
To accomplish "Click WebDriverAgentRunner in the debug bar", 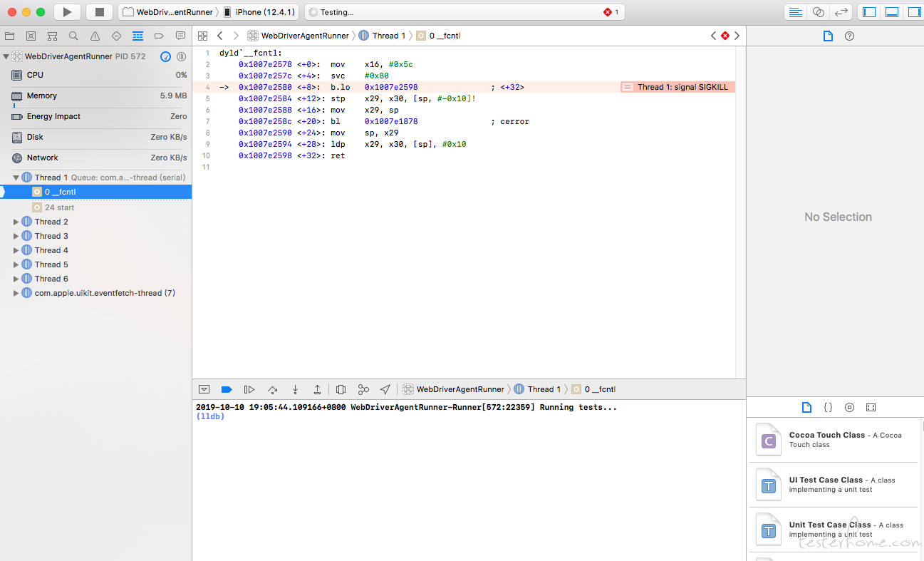I will pos(454,389).
